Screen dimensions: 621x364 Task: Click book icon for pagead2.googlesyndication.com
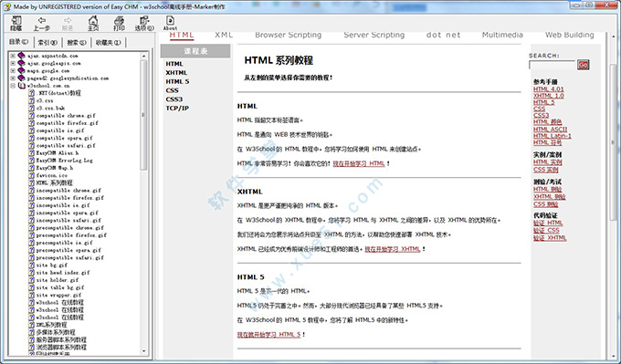[21, 78]
